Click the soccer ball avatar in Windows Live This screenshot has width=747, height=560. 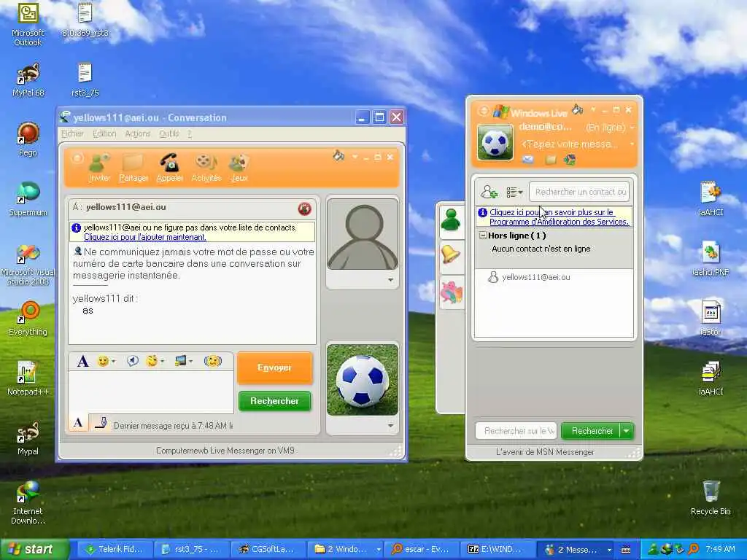coord(495,142)
